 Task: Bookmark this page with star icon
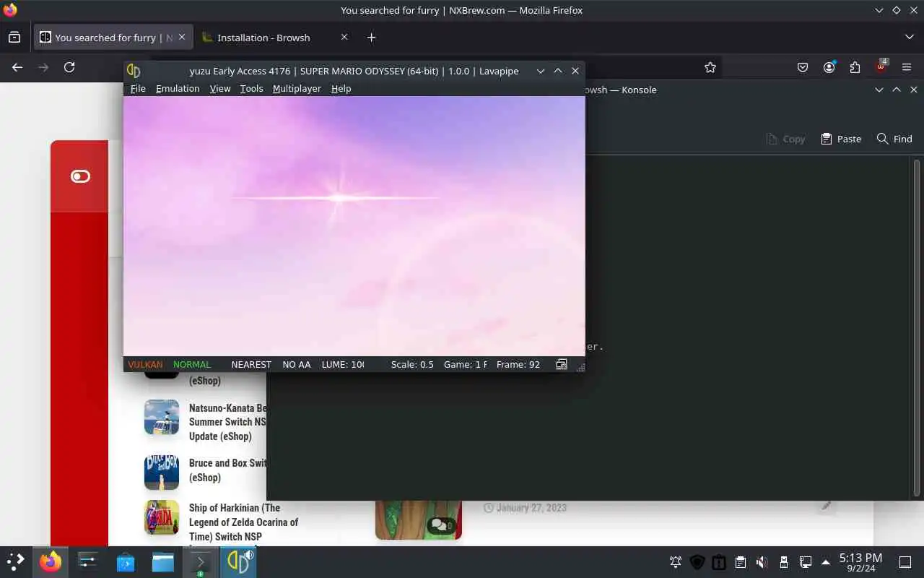(x=710, y=67)
